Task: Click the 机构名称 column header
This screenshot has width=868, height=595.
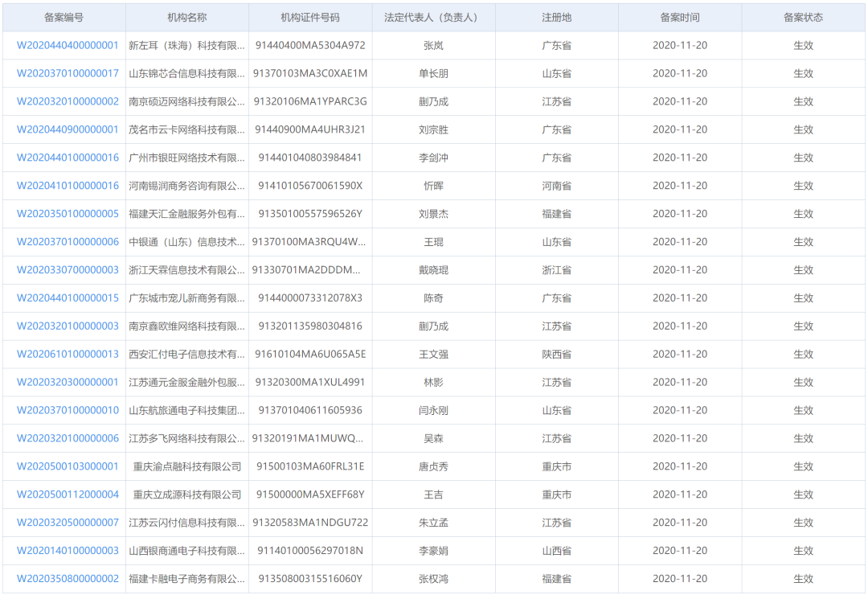Action: coord(187,18)
